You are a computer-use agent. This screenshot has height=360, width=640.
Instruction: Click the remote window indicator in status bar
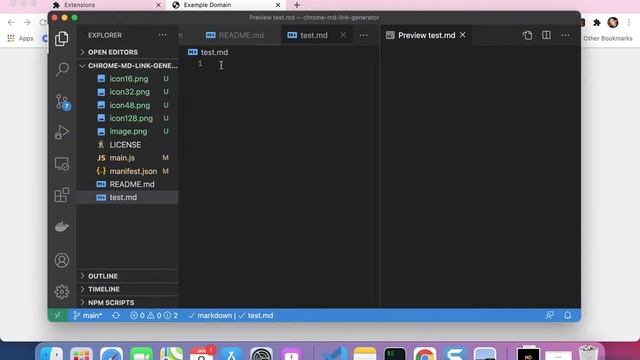coord(58,316)
